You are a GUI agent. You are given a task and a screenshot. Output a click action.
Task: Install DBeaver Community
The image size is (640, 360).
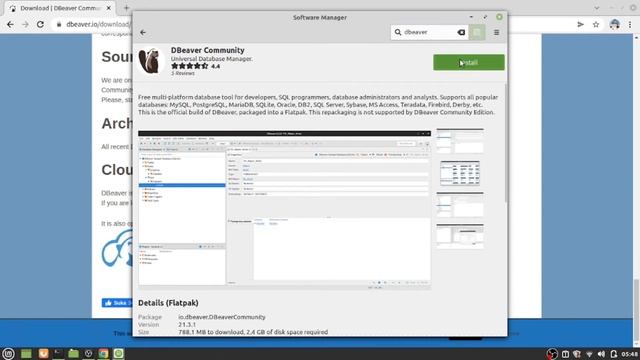pyautogui.click(x=469, y=62)
